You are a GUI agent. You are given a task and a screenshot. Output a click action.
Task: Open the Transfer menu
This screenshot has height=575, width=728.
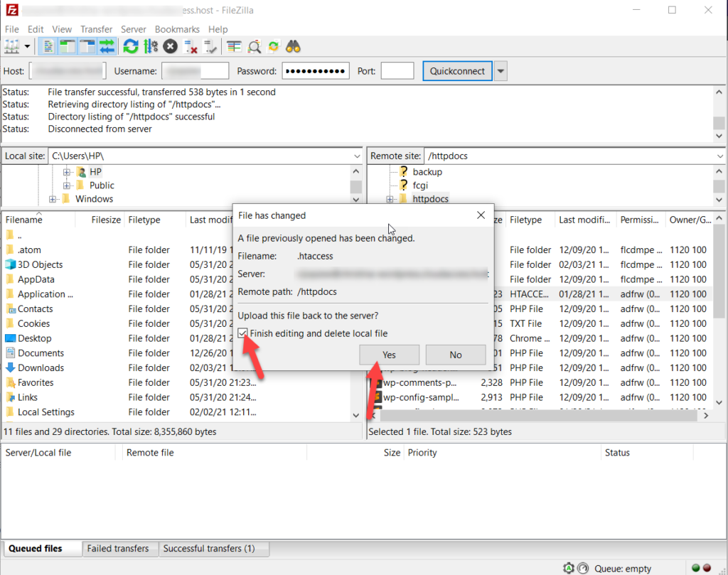(96, 29)
